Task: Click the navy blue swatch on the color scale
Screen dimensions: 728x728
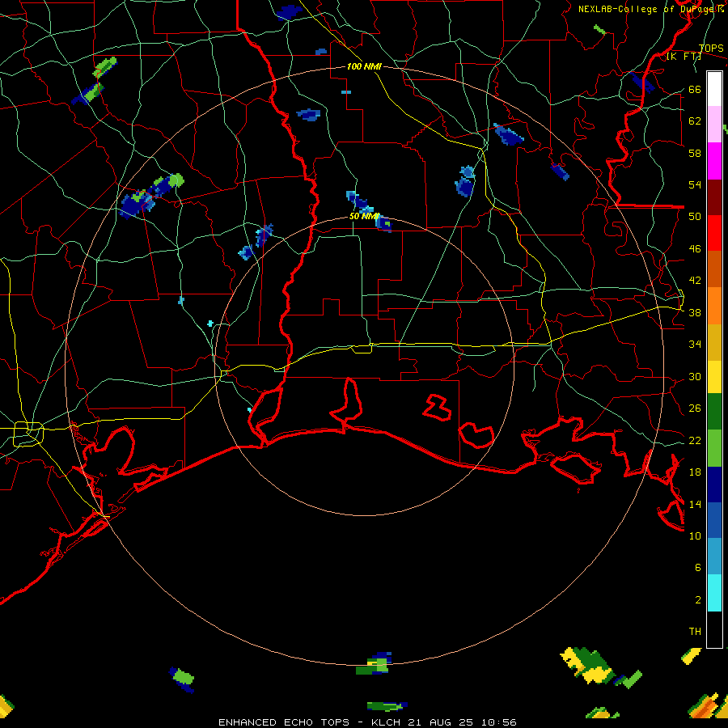Action: coord(714,485)
